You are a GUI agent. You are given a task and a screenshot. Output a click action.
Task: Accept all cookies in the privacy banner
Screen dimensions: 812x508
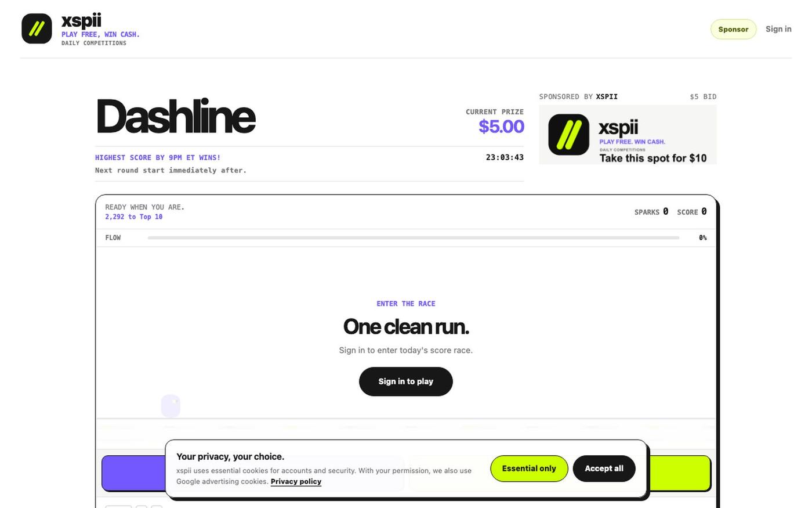[x=604, y=469]
